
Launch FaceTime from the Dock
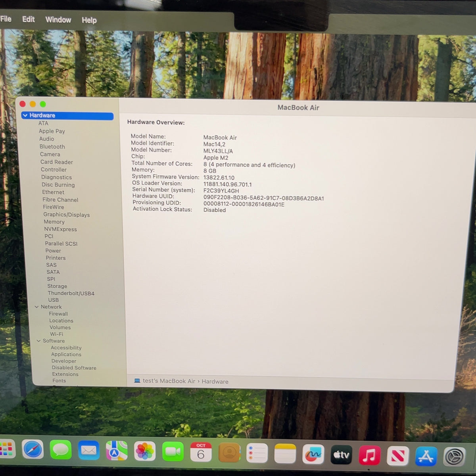coord(173,452)
